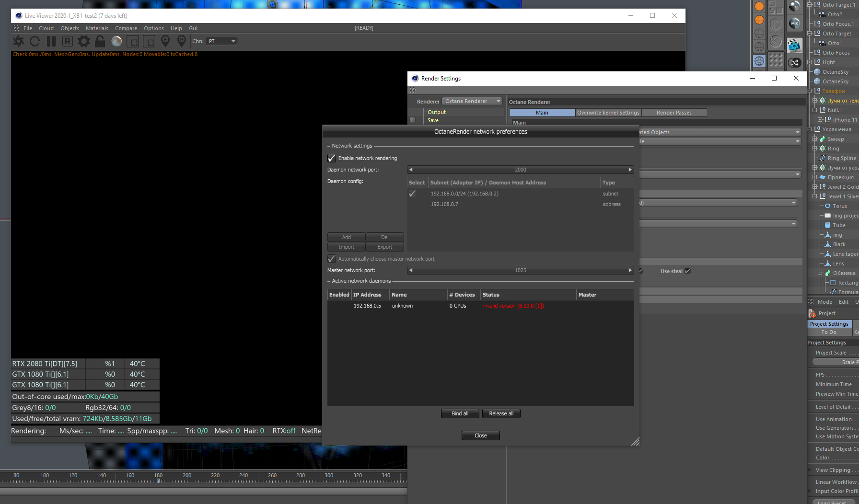Adjust the Daemon network port slider
Image resolution: width=859 pixels, height=504 pixels.
coord(521,170)
